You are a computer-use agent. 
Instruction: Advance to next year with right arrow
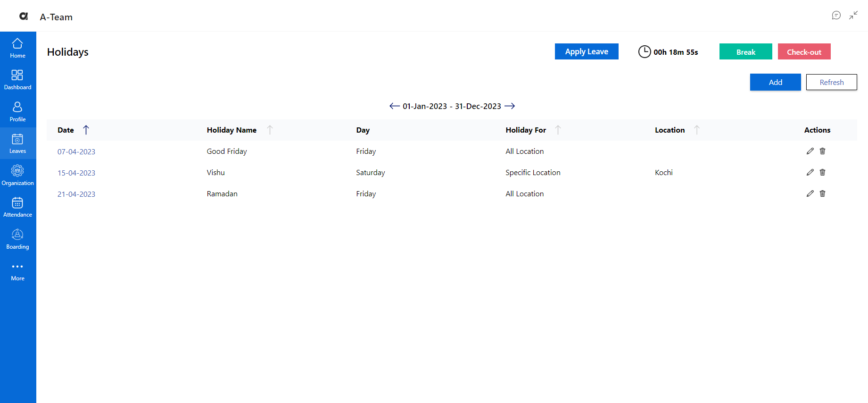[510, 106]
